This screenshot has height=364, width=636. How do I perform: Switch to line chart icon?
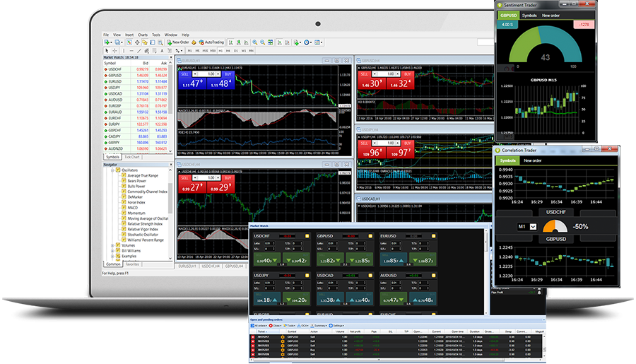click(246, 42)
